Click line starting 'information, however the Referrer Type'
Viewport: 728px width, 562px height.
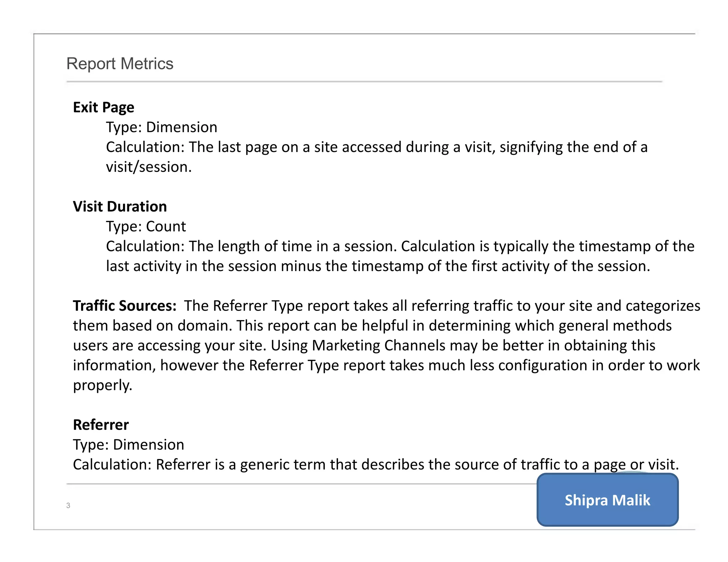[x=386, y=365]
